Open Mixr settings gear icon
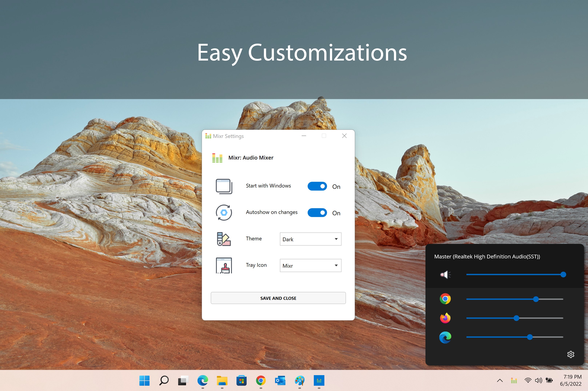The width and height of the screenshot is (588, 391). 571,354
